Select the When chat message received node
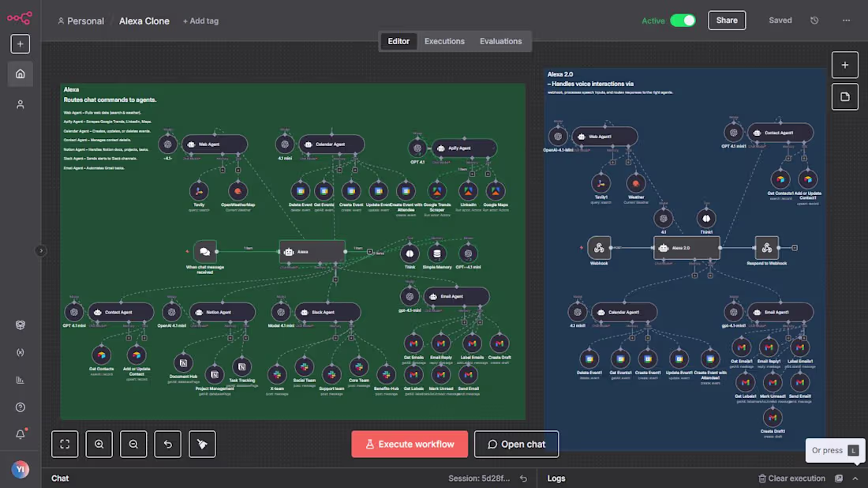 204,251
